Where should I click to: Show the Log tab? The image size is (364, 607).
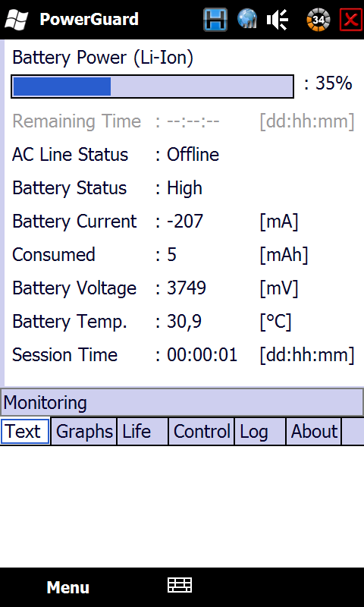click(260, 431)
